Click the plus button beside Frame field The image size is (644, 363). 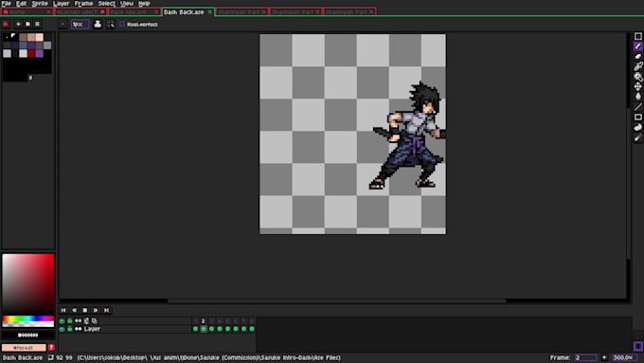click(604, 357)
